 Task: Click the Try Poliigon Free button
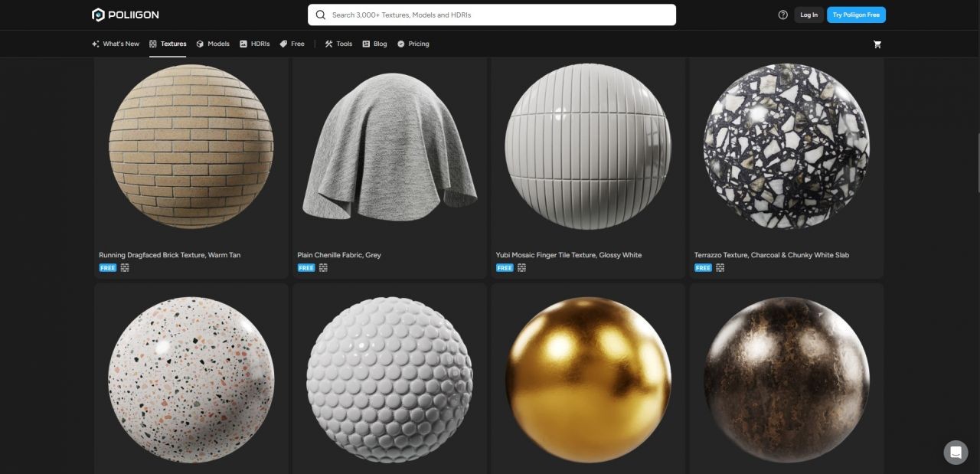856,15
